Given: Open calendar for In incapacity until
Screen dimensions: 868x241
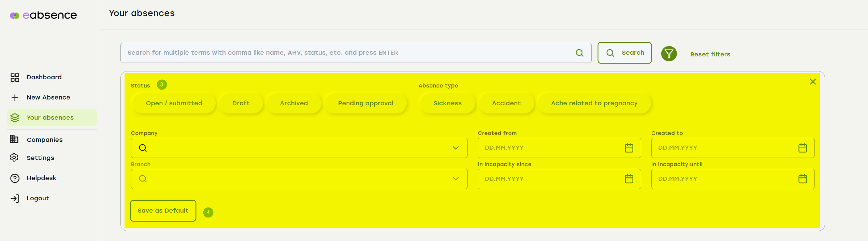Looking at the screenshot, I should coord(802,179).
